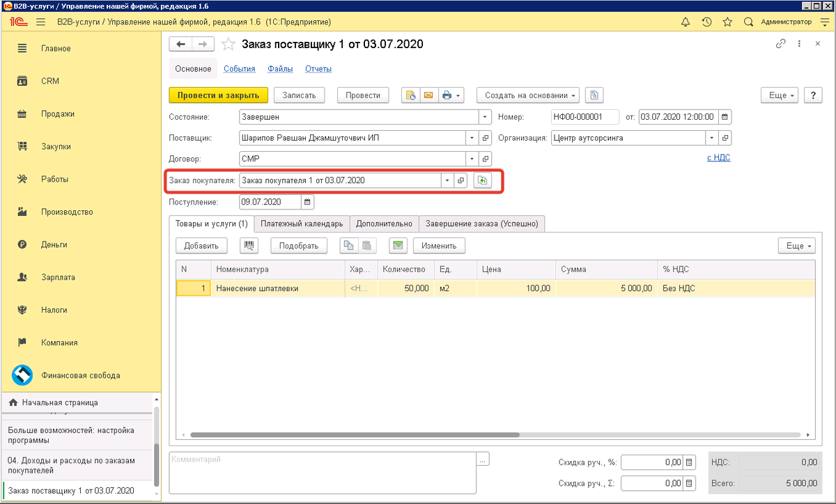
Task: Click Изменить button in table toolbar
Action: pyautogui.click(x=439, y=246)
